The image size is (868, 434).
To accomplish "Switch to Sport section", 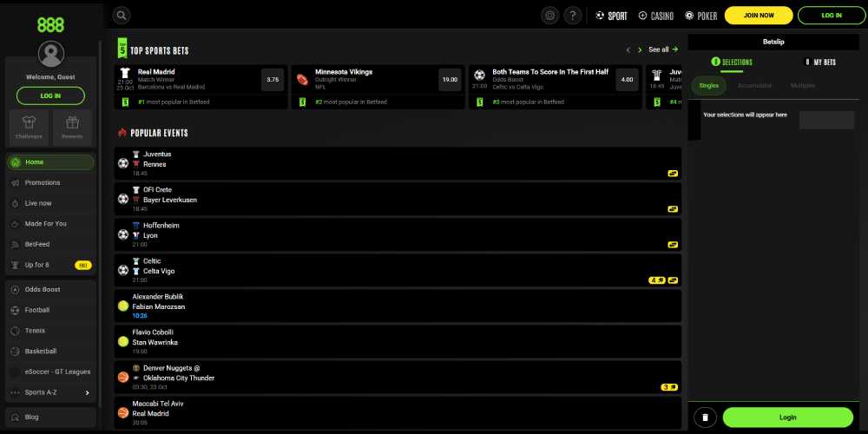I will coord(611,16).
